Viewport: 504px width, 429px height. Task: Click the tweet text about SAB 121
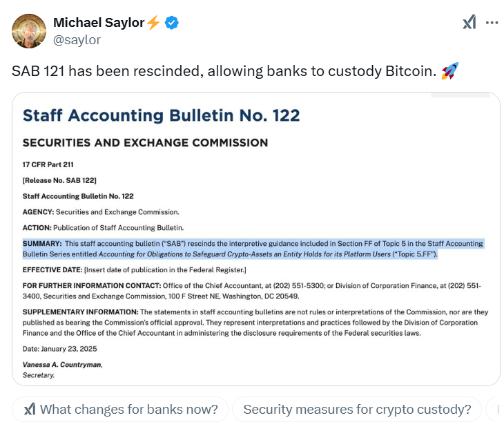tap(224, 71)
